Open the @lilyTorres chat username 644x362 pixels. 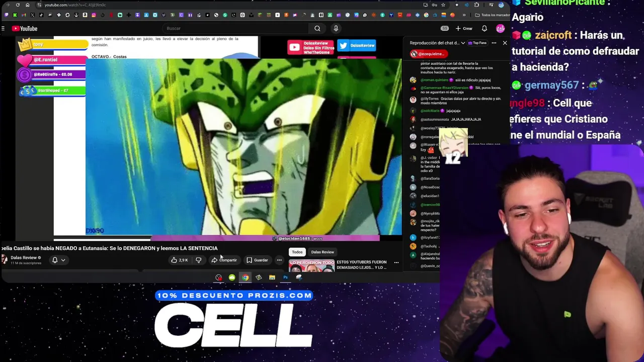click(x=431, y=99)
